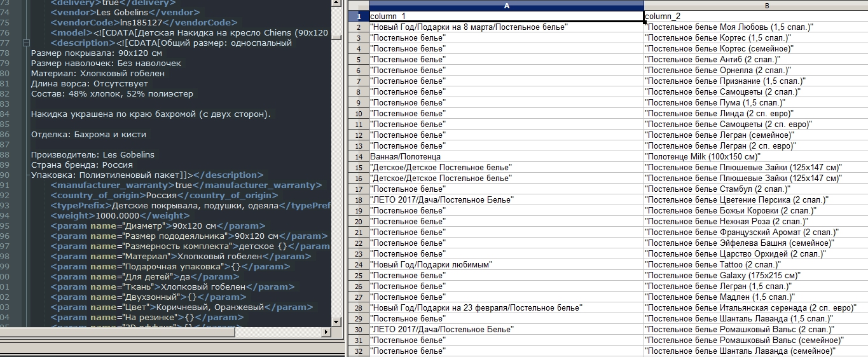Click cell "Полотенце Milk (100x150 см)"

[x=756, y=157]
